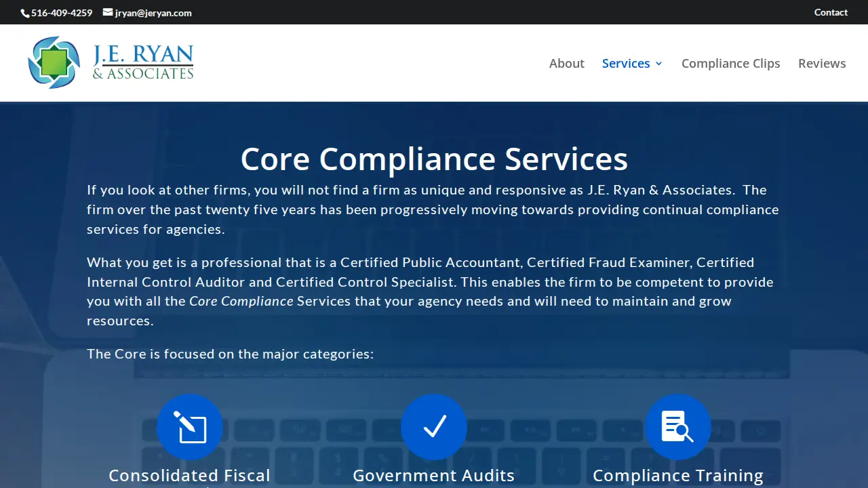Screen dimensions: 868x488
Task: Open the About menu item
Action: point(567,63)
